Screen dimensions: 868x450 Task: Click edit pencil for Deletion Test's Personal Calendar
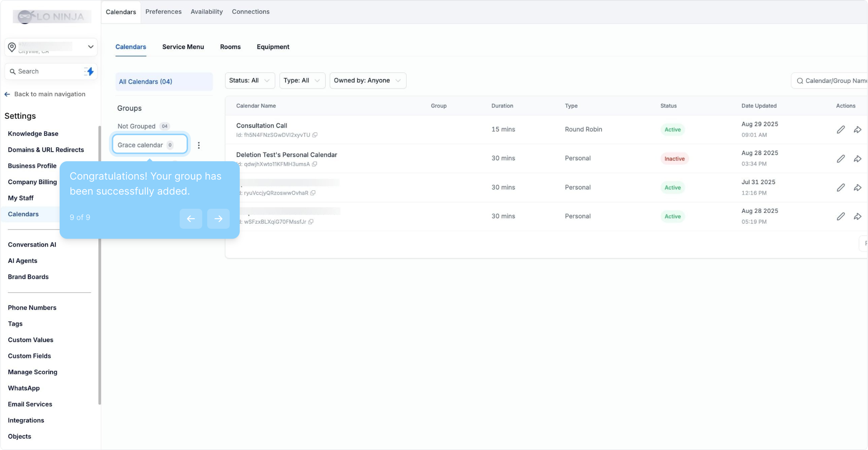[x=840, y=159]
